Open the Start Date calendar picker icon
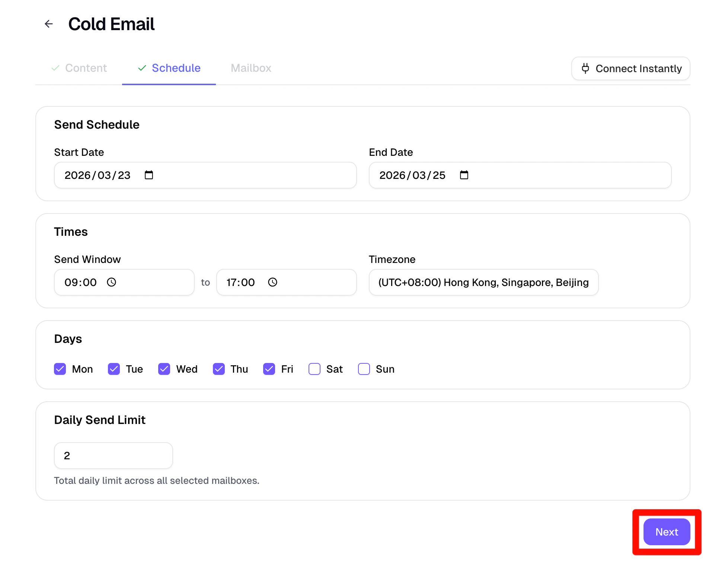728x572 pixels. [x=149, y=175]
